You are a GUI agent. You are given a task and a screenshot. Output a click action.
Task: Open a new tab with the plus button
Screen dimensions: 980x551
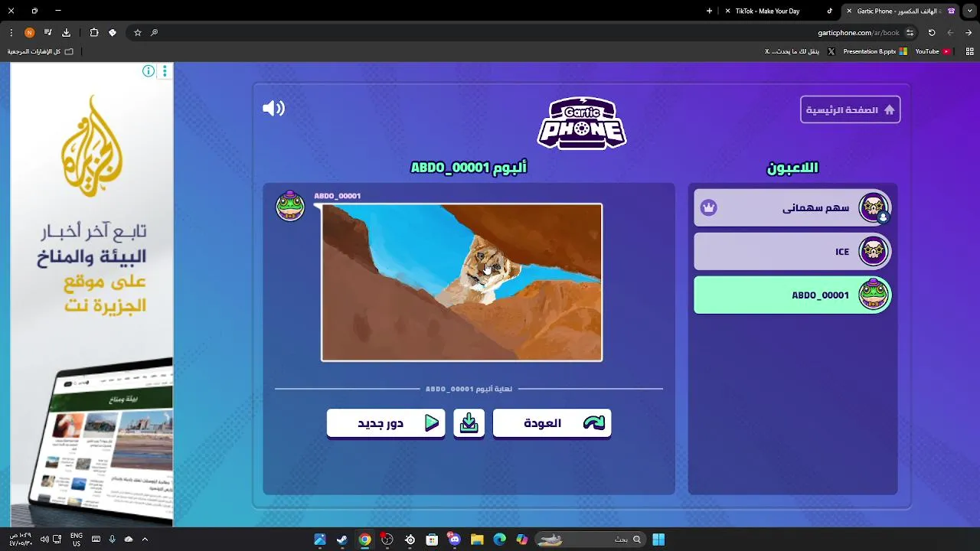pyautogui.click(x=710, y=11)
